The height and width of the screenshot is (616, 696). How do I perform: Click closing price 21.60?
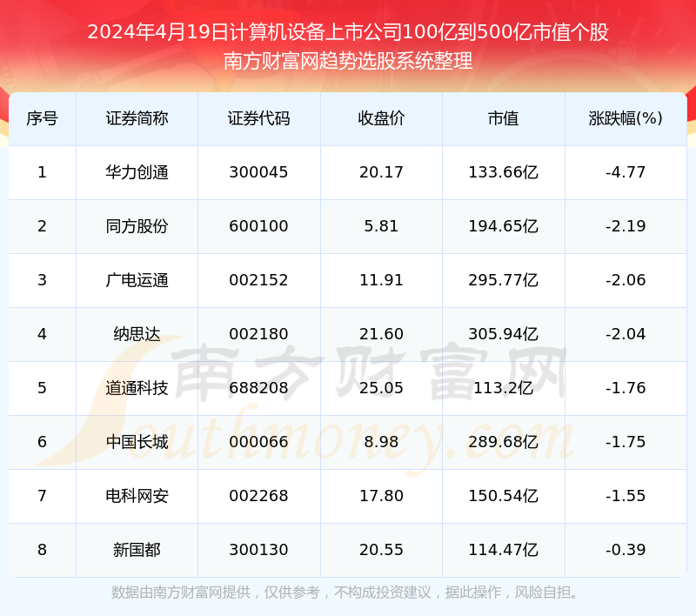[381, 334]
